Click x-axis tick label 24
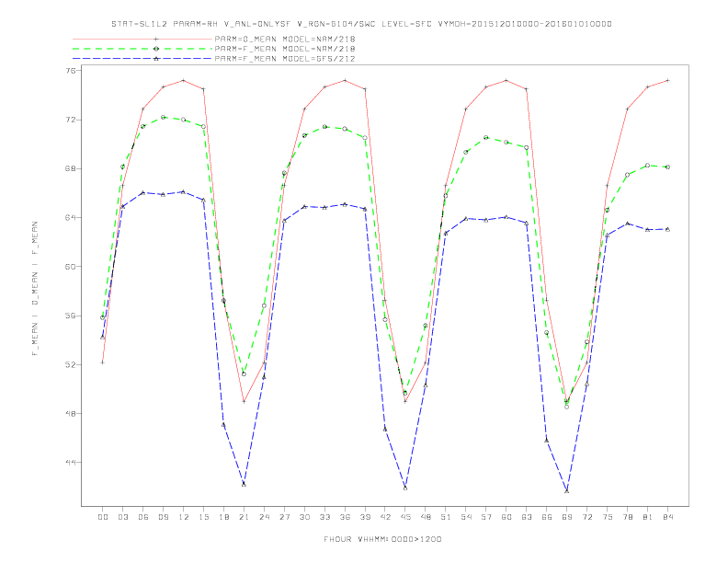 pos(264,517)
